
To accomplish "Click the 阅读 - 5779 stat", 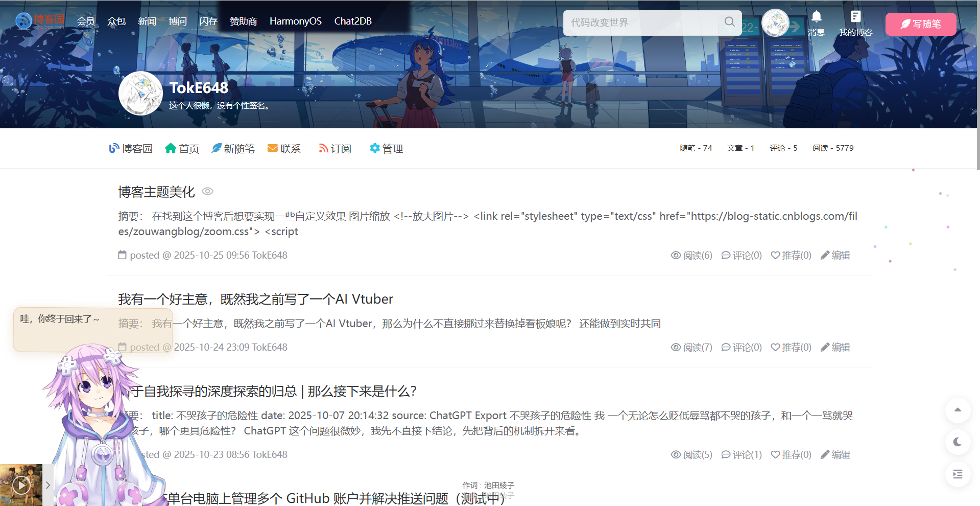I will coord(833,148).
